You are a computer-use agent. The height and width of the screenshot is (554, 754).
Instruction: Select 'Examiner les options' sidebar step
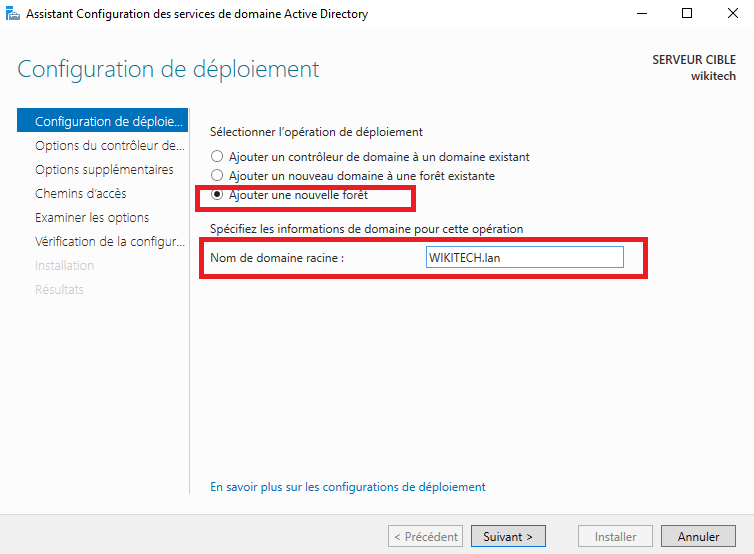tap(92, 218)
